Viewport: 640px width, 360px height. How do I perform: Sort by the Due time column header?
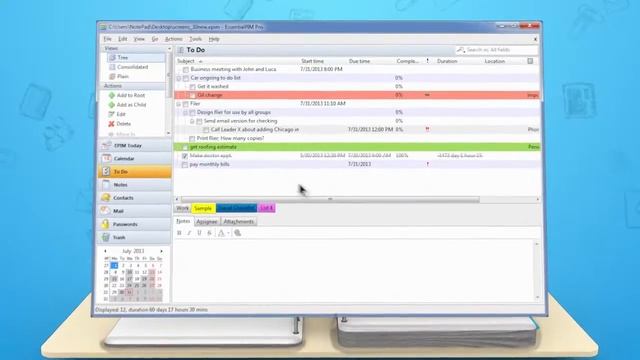coord(360,61)
